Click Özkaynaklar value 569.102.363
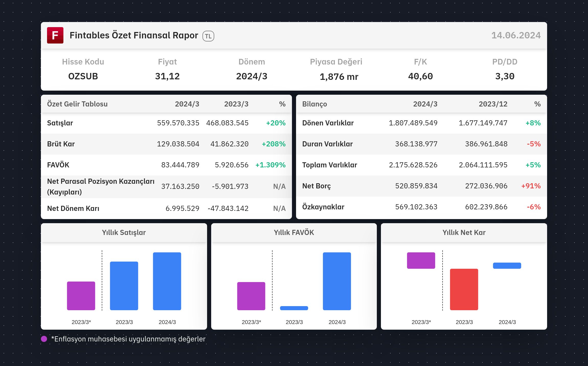The image size is (588, 366). point(416,207)
